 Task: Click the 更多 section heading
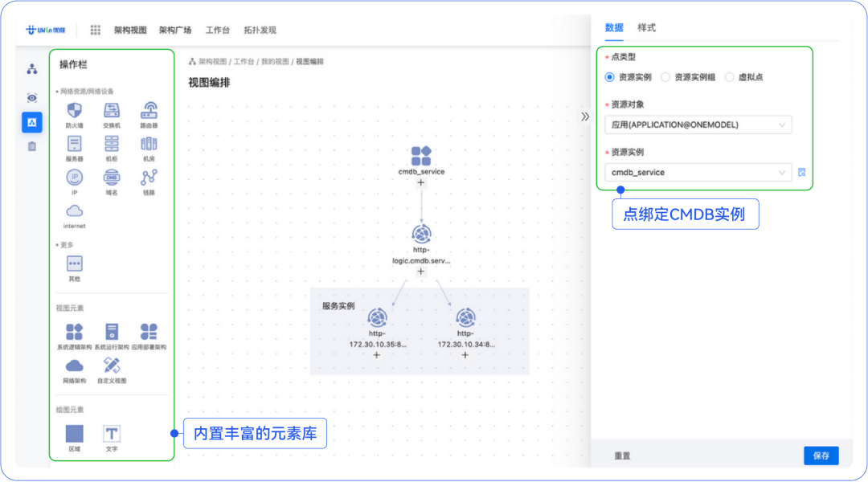67,244
